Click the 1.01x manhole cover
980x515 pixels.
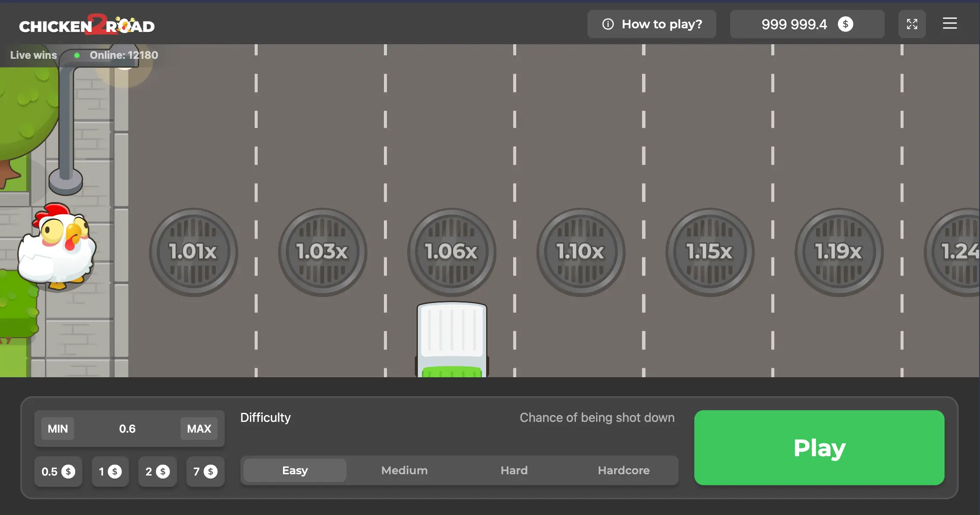(x=193, y=252)
